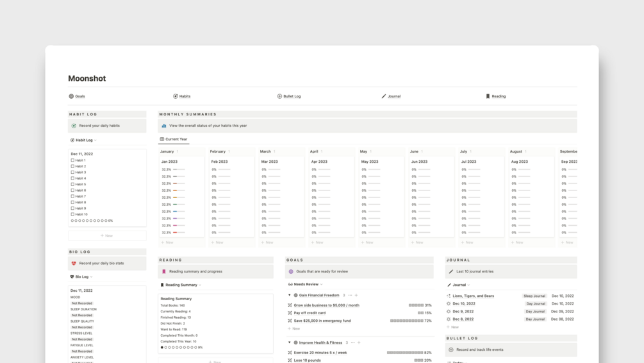The width and height of the screenshot is (644, 363).
Task: Click the icon beside Exercise 20 minutes goal
Action: [290, 352]
